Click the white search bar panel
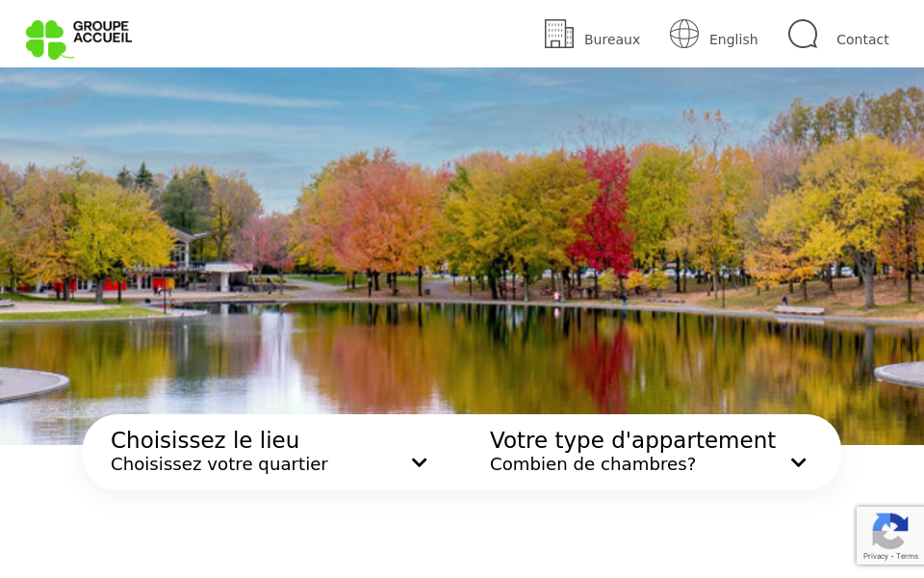 [462, 453]
